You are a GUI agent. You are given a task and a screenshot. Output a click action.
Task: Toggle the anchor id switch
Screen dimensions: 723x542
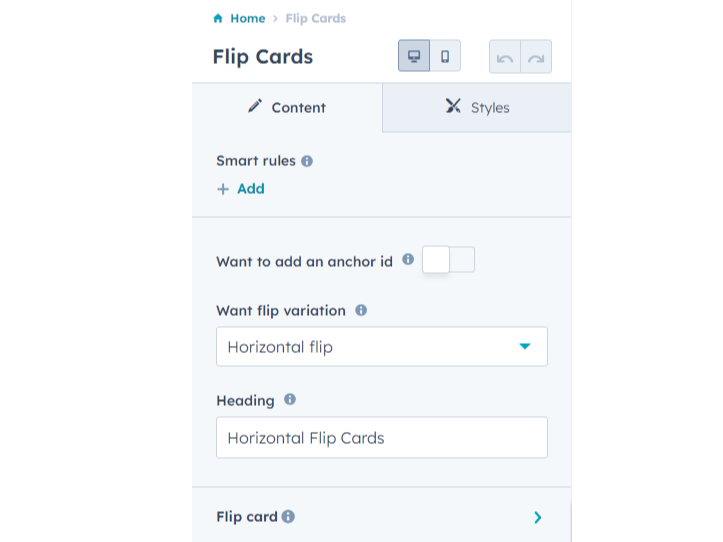pyautogui.click(x=448, y=260)
